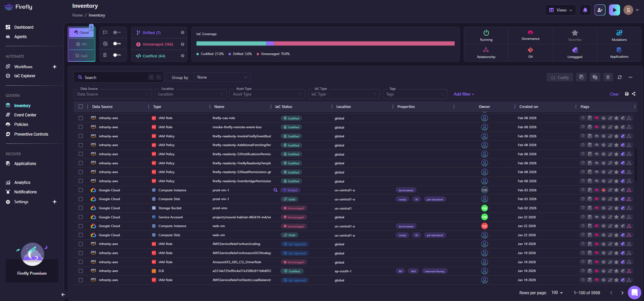Screen dimensions: 644x301
Task: Go to Preventive Controls in sidebar
Action: click(x=31, y=134)
